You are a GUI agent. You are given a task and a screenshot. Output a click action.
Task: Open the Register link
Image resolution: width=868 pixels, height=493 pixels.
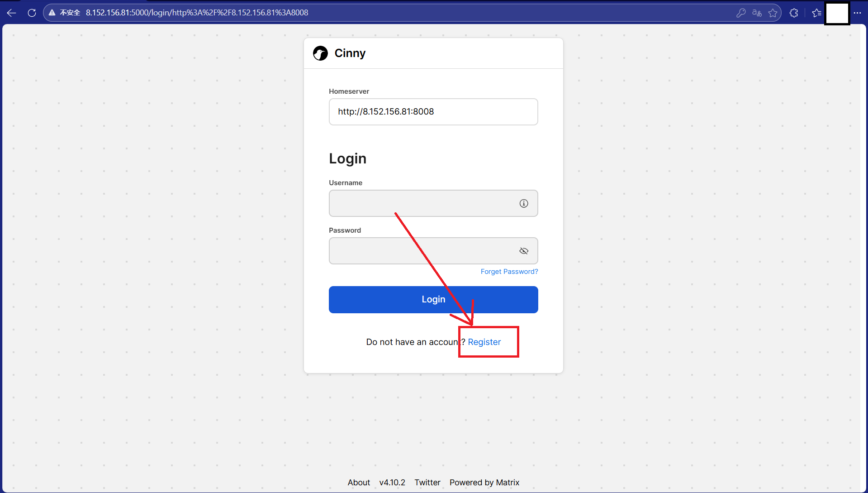pyautogui.click(x=484, y=342)
